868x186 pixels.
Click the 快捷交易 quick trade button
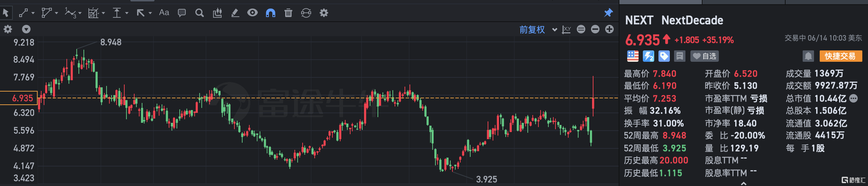pyautogui.click(x=841, y=56)
